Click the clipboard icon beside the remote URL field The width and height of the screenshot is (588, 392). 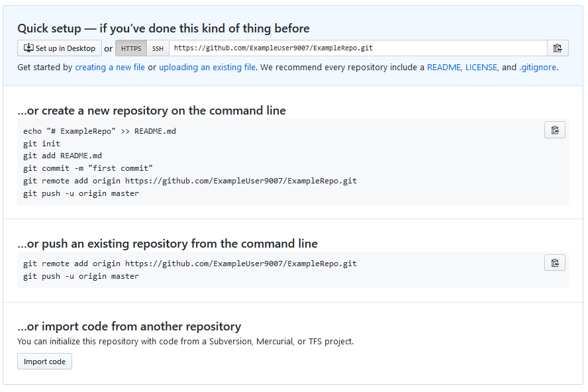[x=558, y=48]
